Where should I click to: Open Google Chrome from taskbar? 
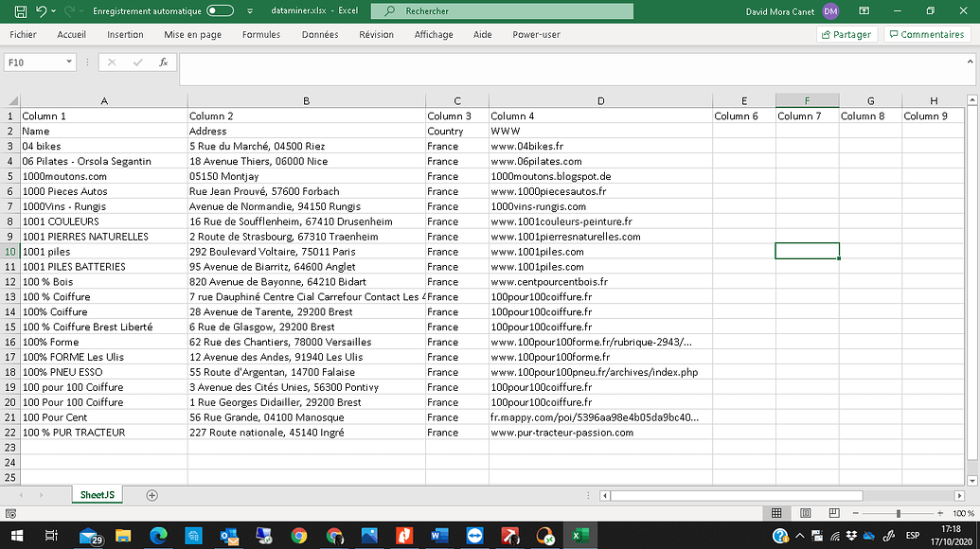click(x=299, y=536)
